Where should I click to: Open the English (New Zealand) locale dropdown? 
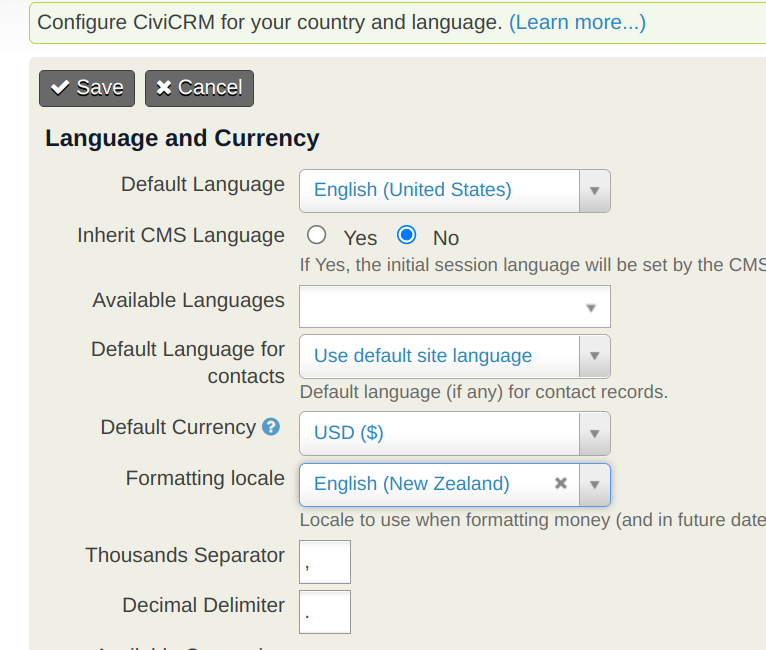pyautogui.click(x=430, y=484)
